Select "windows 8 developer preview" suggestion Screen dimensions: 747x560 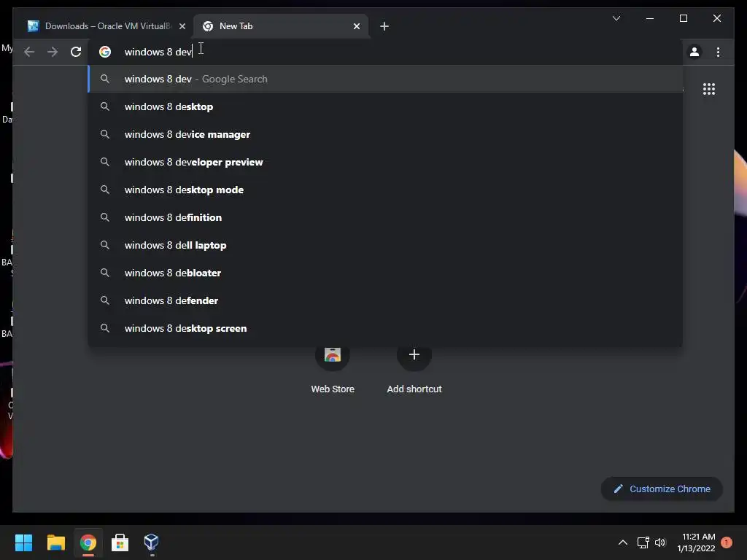[385, 162]
